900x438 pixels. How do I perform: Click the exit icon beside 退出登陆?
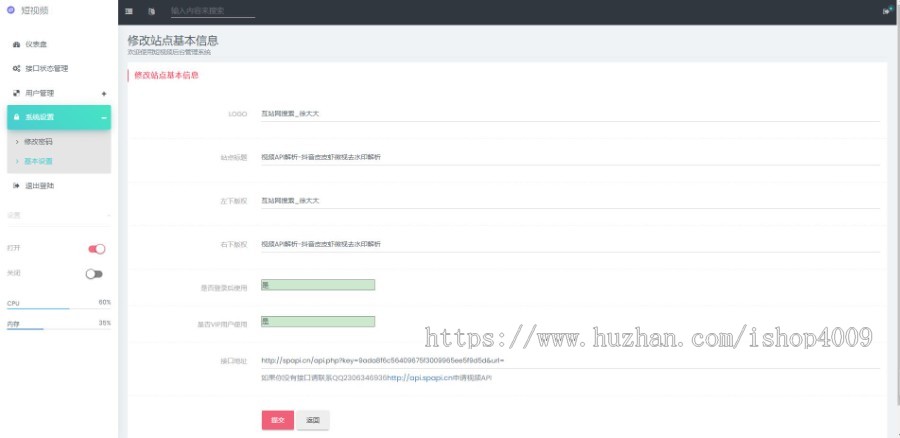17,185
